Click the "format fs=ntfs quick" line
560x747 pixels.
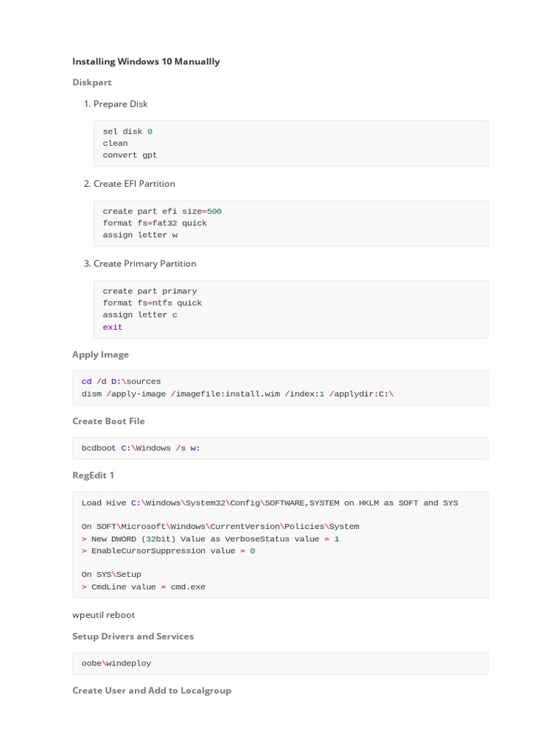(152, 303)
